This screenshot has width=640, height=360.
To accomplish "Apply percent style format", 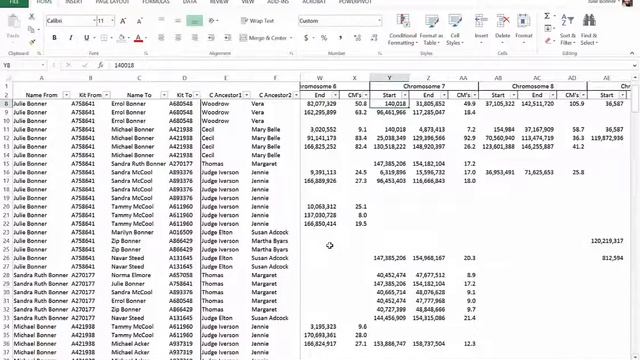I will point(324,38).
